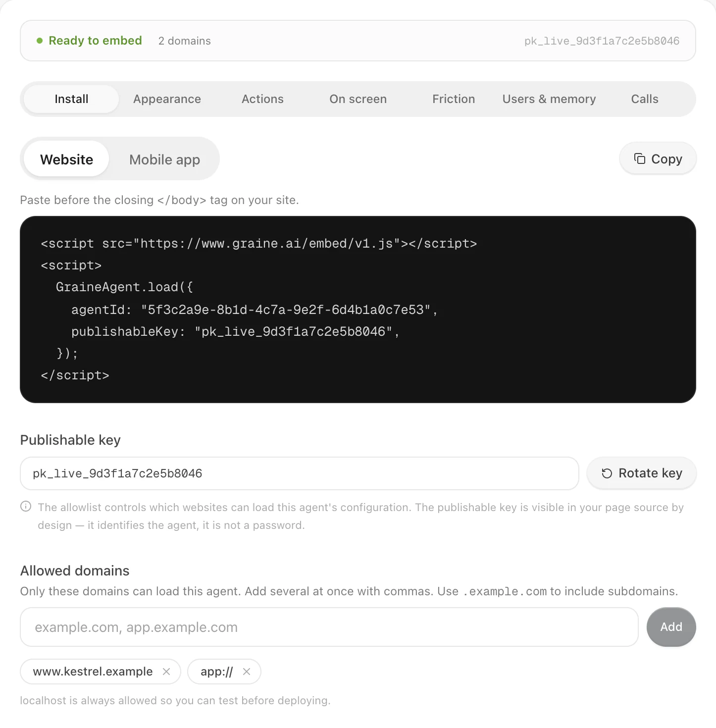
Task: Click the "2 domains" count
Action: tap(185, 41)
